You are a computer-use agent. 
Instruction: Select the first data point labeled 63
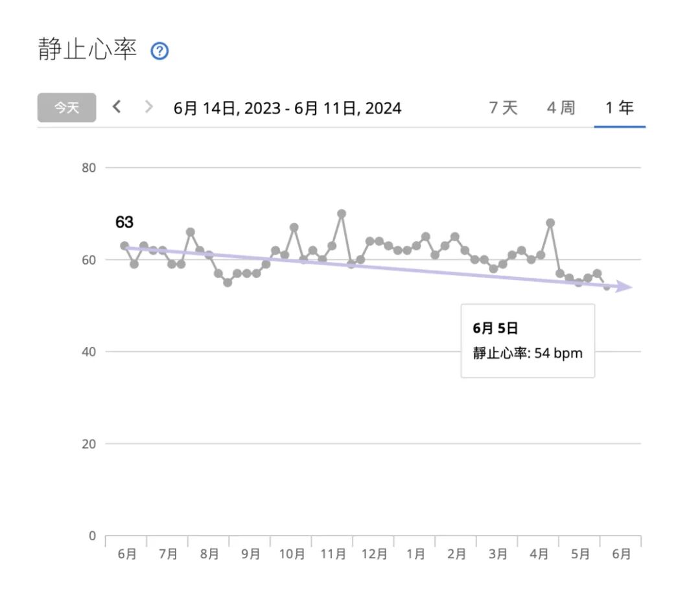(x=124, y=246)
